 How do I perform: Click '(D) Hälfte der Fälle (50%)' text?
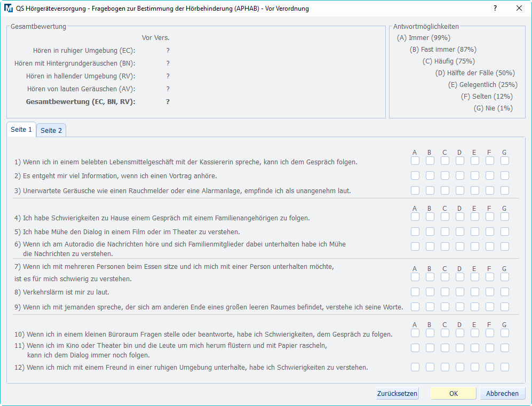475,73
